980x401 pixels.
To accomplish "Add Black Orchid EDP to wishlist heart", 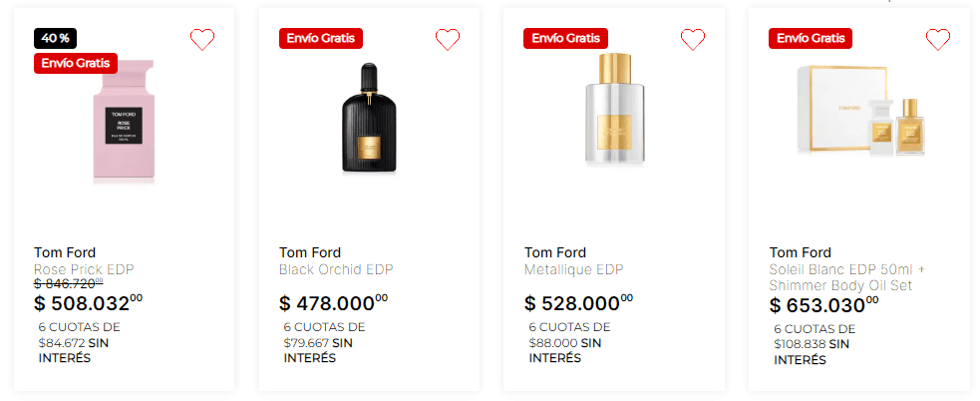I will point(448,40).
